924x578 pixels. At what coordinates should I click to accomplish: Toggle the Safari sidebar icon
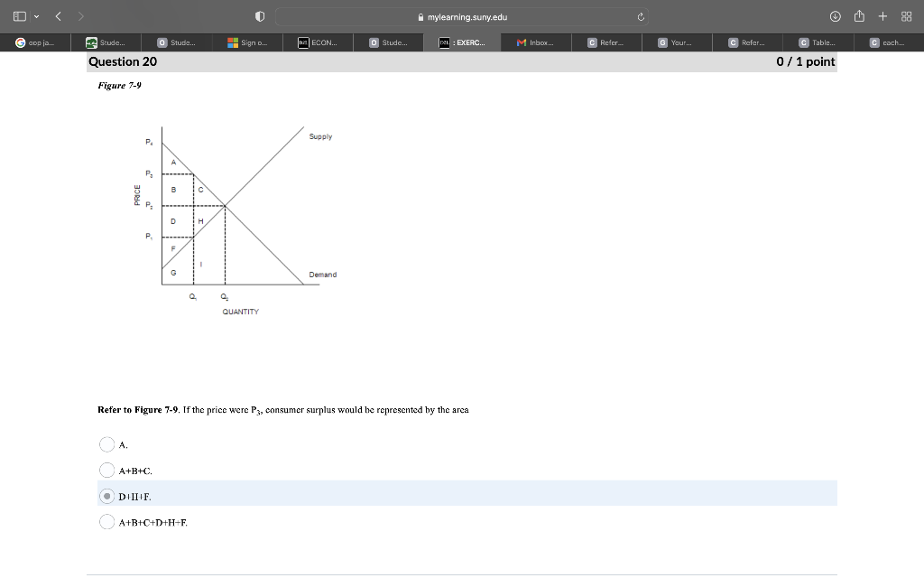pos(20,16)
